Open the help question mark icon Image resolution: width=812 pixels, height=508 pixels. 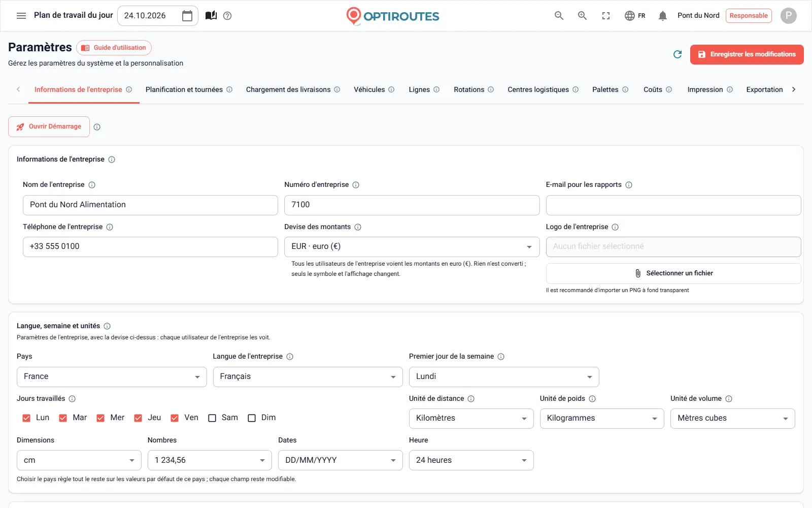coord(227,16)
